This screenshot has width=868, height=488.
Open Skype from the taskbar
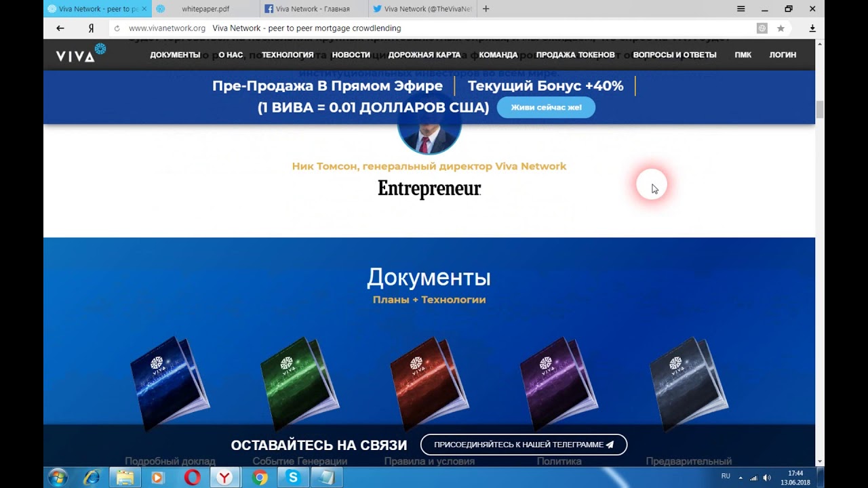(x=293, y=478)
